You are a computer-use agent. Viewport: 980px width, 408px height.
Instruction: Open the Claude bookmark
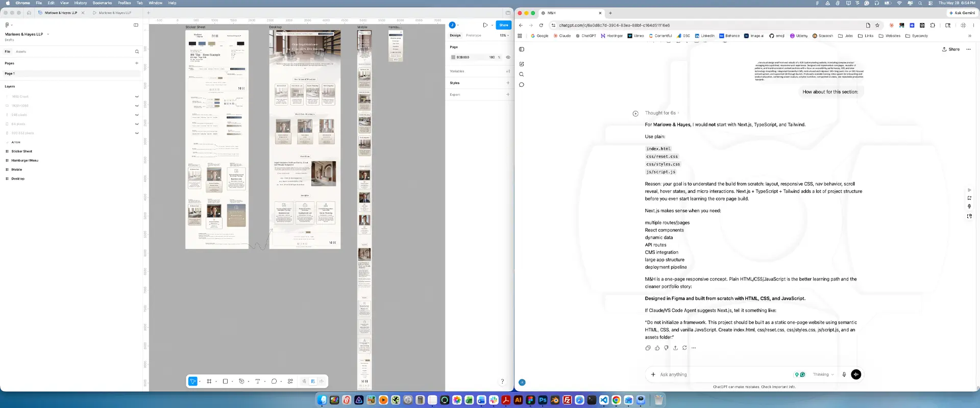[562, 36]
